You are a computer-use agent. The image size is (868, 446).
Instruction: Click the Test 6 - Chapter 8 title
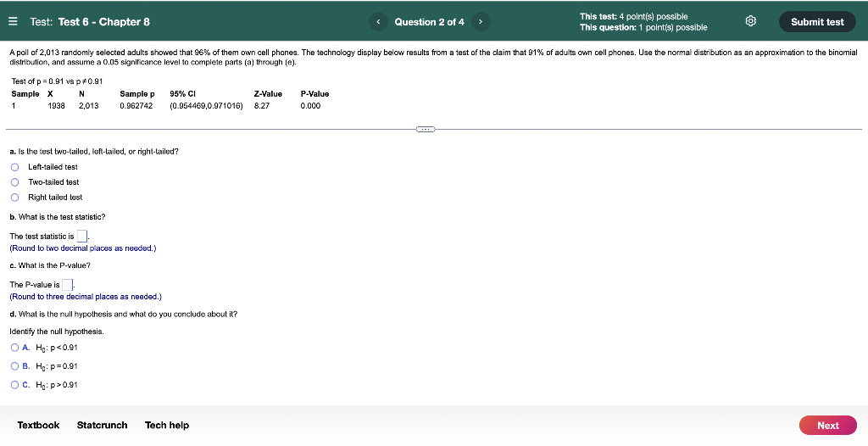[104, 21]
